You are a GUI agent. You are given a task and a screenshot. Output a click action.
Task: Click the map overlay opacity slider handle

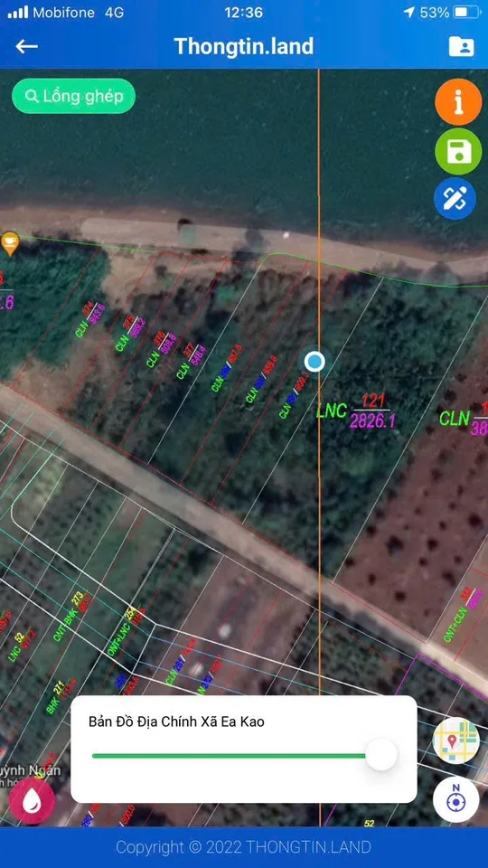pos(381,755)
